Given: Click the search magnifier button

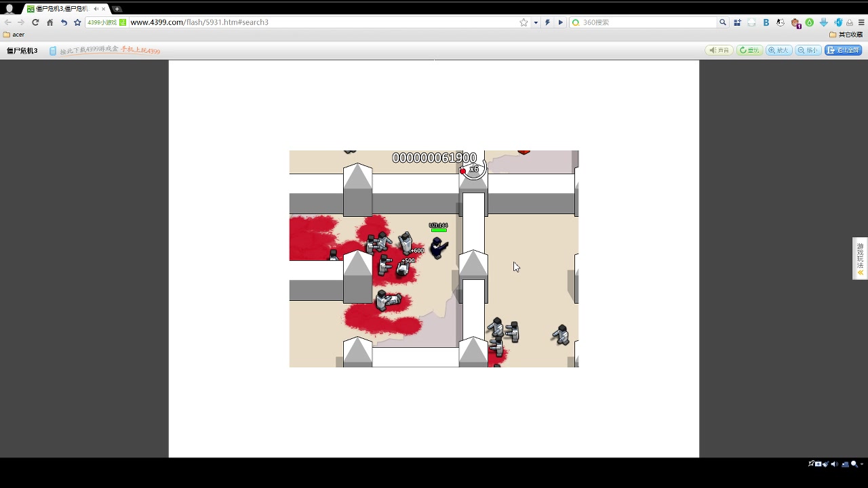Looking at the screenshot, I should pos(723,22).
